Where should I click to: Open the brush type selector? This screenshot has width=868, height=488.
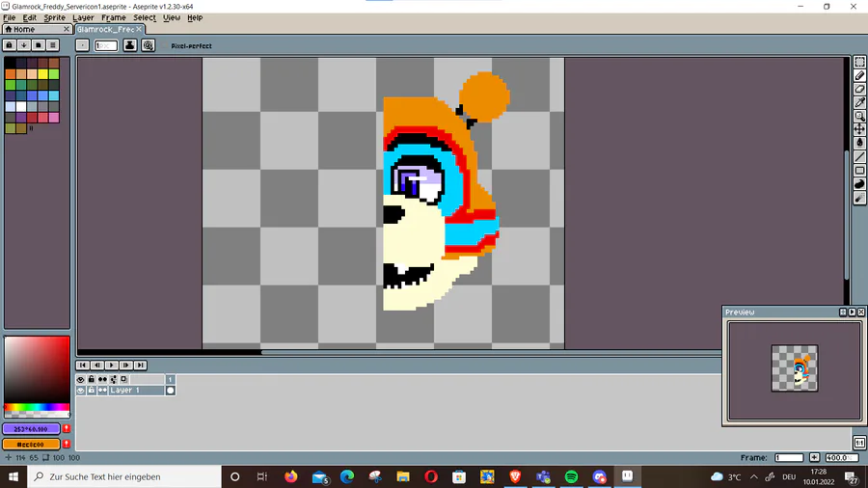click(x=82, y=45)
